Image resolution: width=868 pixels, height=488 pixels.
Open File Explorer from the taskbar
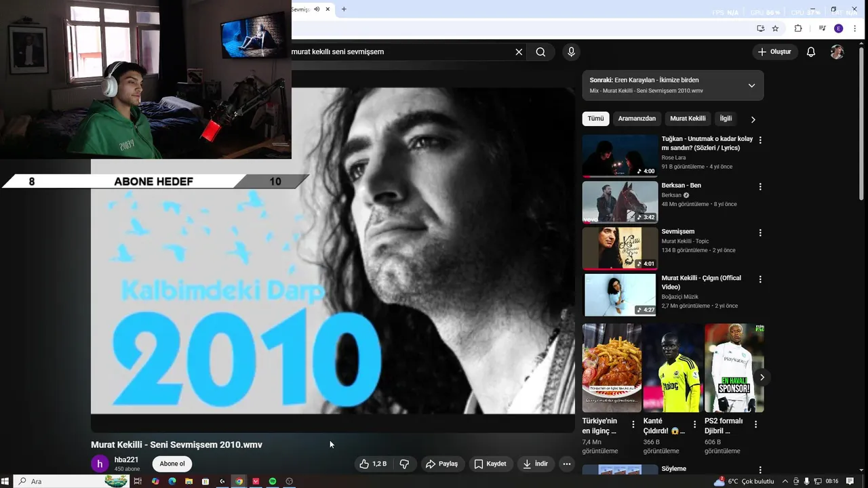pyautogui.click(x=189, y=481)
